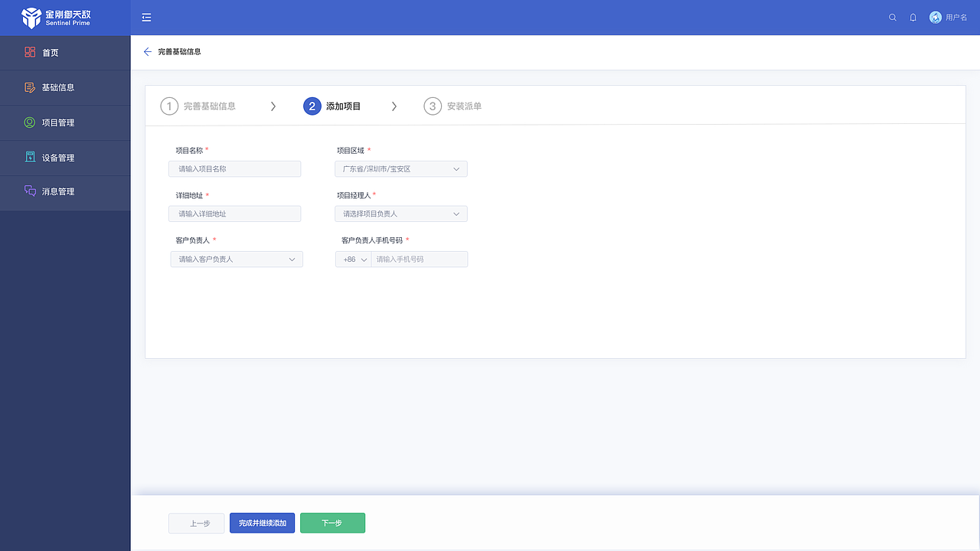Click step 2 circle number
980x551 pixels.
(312, 106)
